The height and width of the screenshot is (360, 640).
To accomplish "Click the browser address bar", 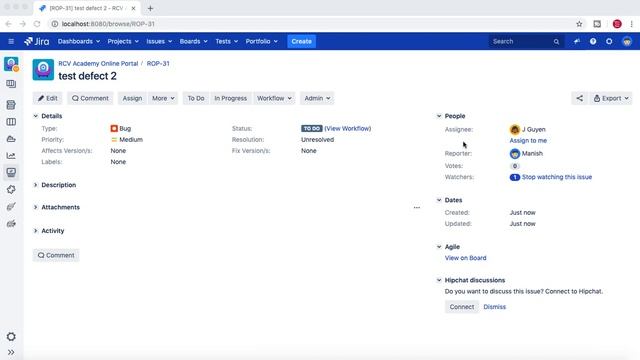I will click(x=310, y=24).
